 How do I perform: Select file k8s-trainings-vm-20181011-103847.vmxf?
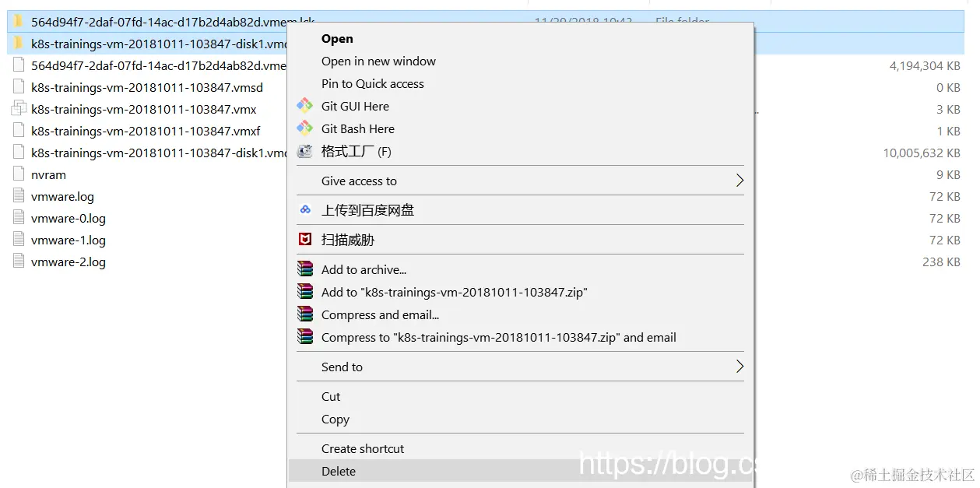(146, 131)
